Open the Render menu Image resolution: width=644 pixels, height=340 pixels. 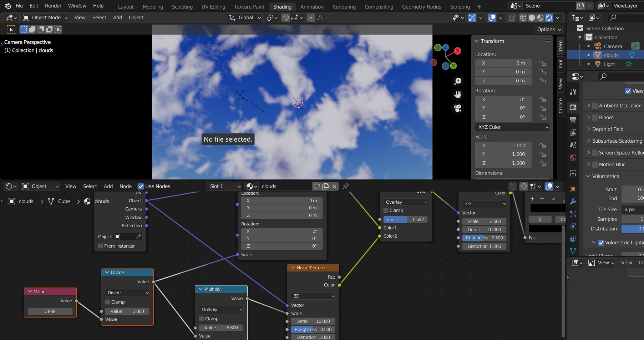[53, 6]
